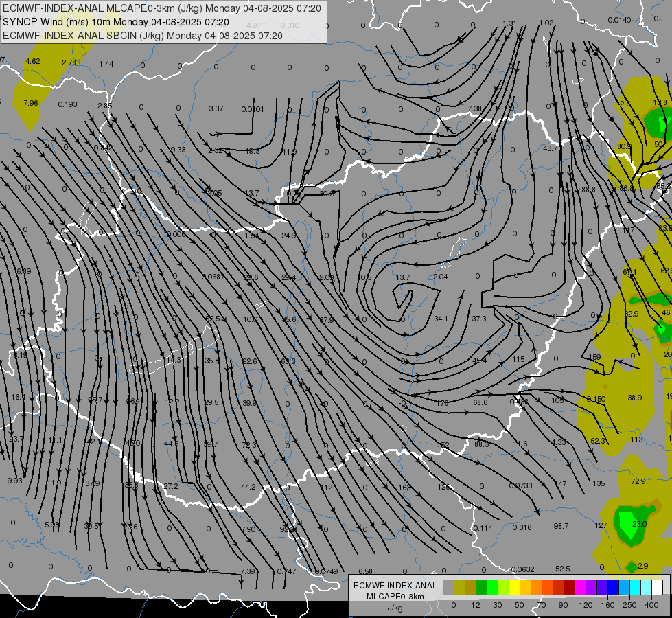The image size is (672, 618).
Task: Click the map value 27.2
Action: point(170,486)
